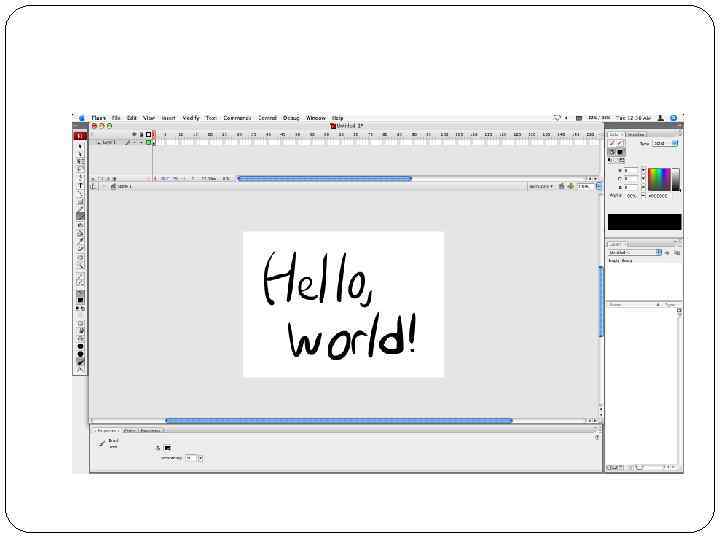Select the highlighted Brush tool
Screen dimensions: 720x540
80,216
